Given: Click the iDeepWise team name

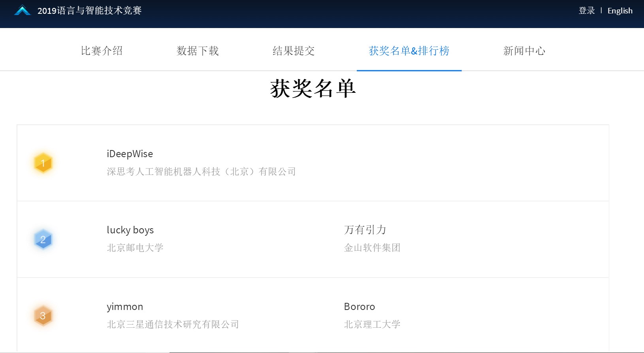Looking at the screenshot, I should coord(130,154).
